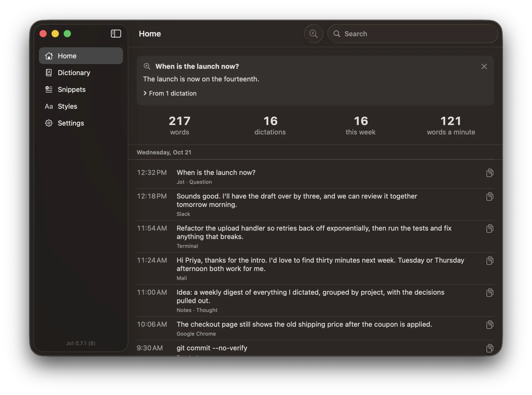
Task: Click 'The launch is now on the fourteenth.' answer
Action: (201, 79)
